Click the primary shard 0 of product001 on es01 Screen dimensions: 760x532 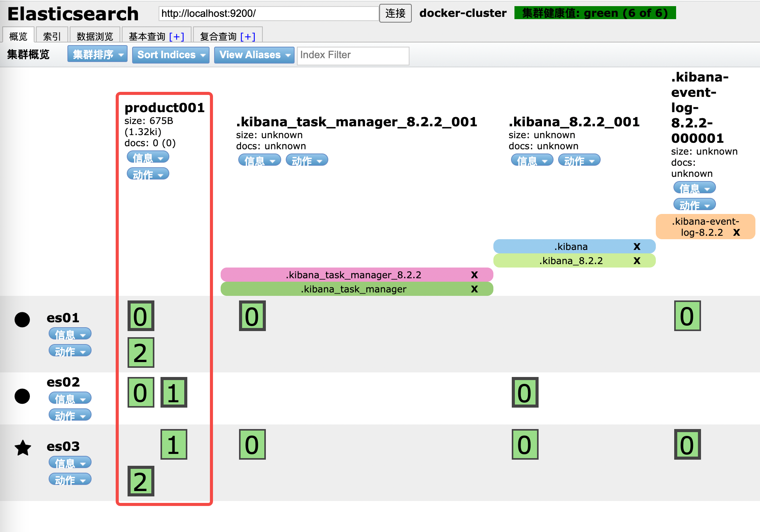pos(141,316)
